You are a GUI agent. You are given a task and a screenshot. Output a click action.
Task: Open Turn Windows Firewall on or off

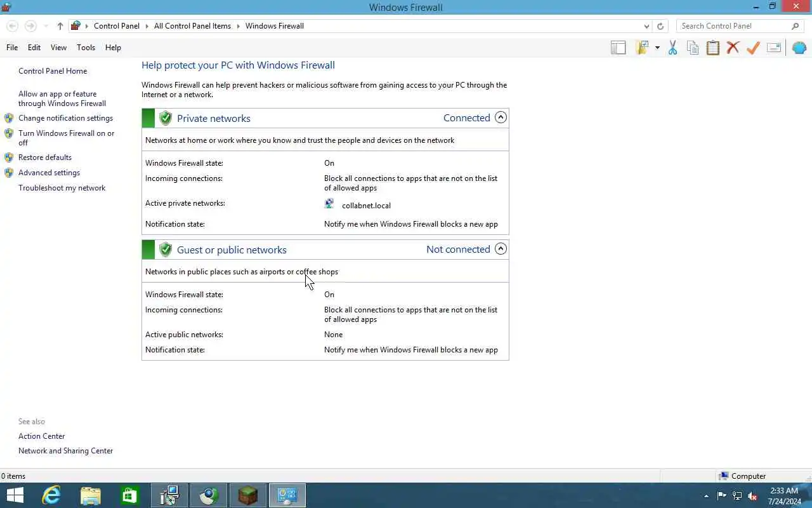click(67, 138)
